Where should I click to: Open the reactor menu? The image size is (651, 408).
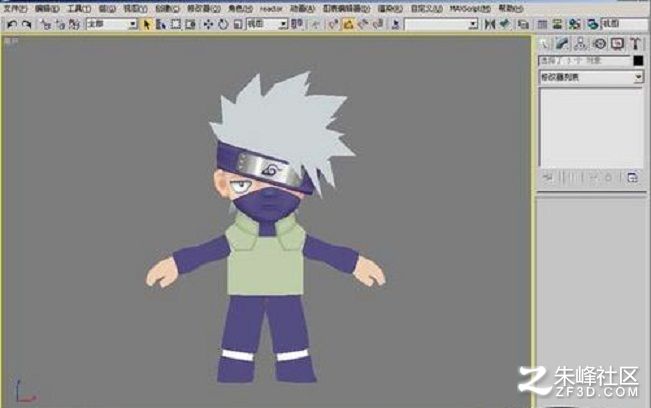[271, 8]
